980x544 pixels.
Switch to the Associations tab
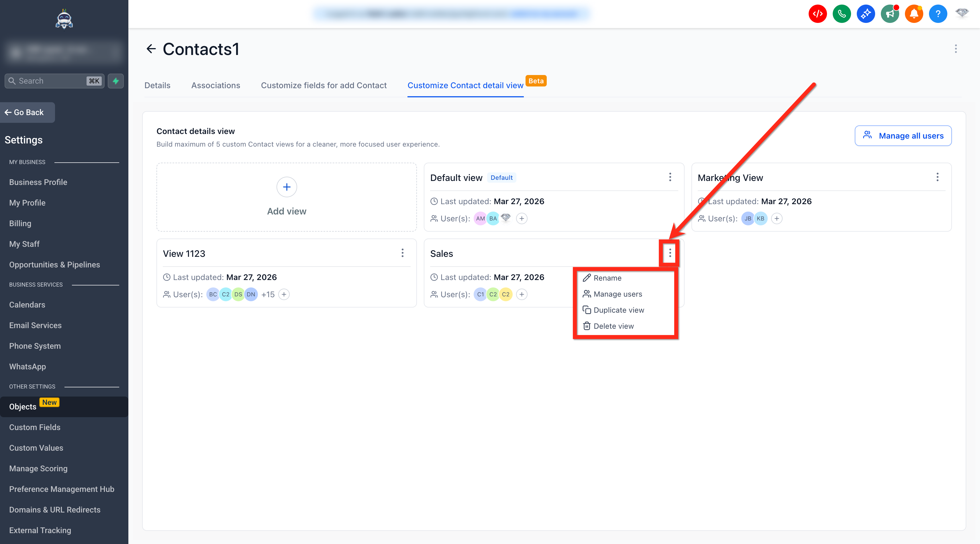[x=215, y=86]
